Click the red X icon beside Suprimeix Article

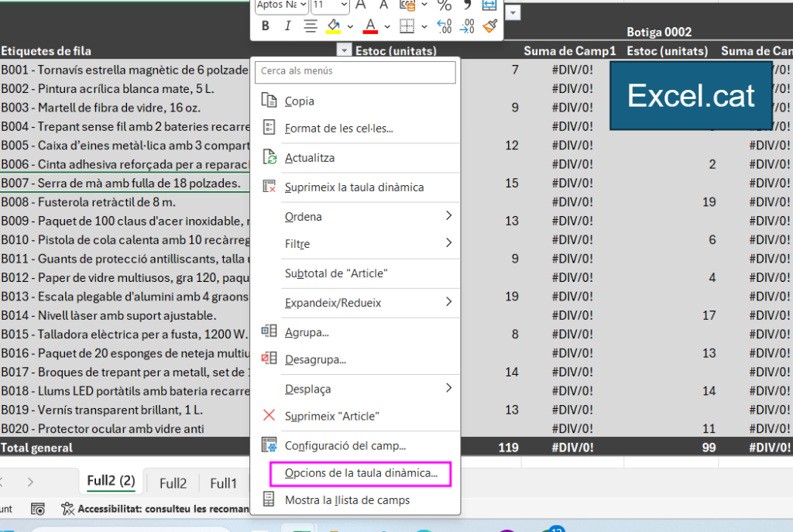pos(269,416)
